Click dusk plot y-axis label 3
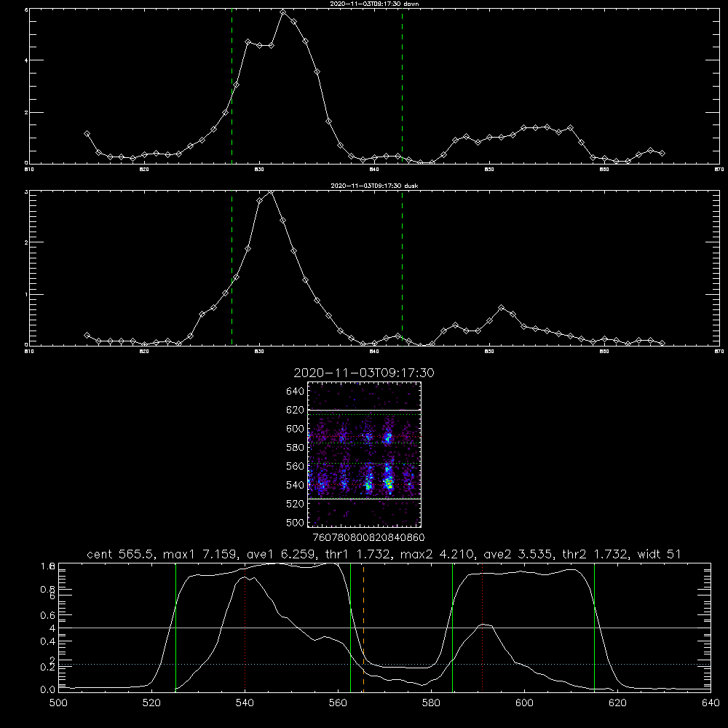Image resolution: width=728 pixels, height=728 pixels. tap(26, 191)
